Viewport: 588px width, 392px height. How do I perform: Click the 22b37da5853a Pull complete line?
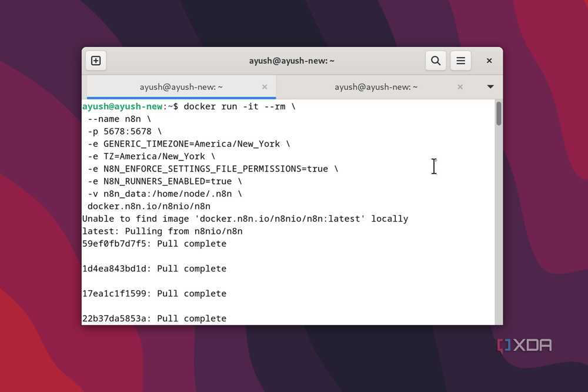click(154, 319)
